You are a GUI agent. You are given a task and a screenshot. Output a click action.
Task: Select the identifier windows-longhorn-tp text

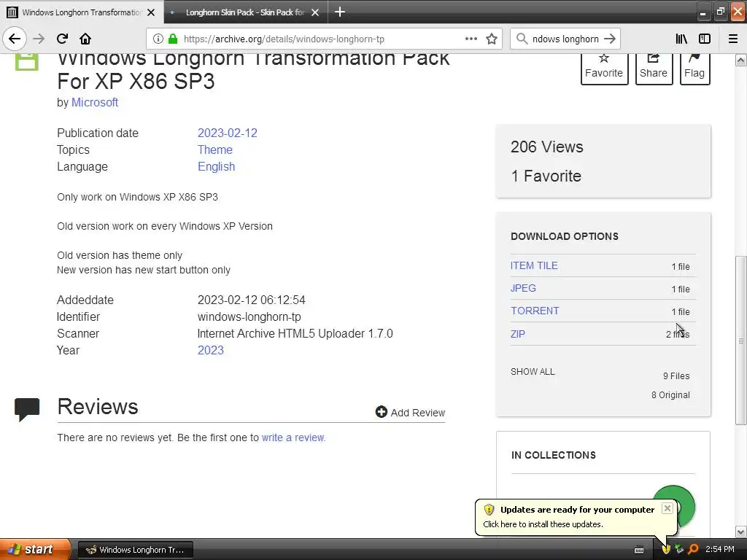(x=249, y=317)
